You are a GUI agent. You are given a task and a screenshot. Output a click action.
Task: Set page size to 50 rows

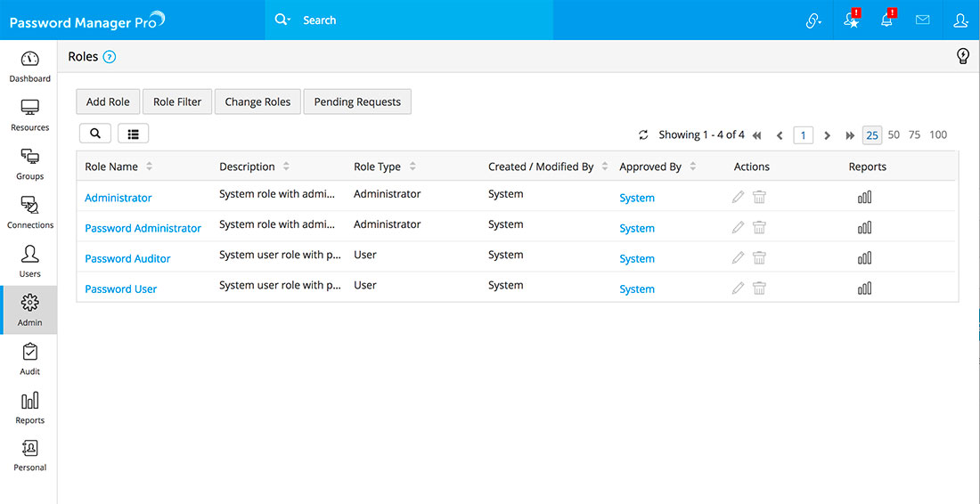pyautogui.click(x=894, y=135)
